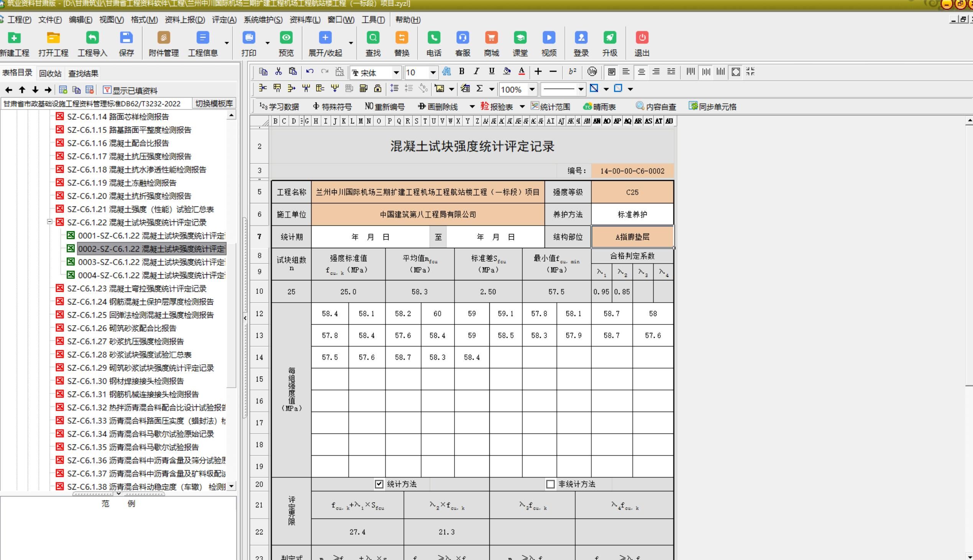Image resolution: width=973 pixels, height=560 pixels.
Task: Click the 工程导入 import icon
Action: (92, 38)
